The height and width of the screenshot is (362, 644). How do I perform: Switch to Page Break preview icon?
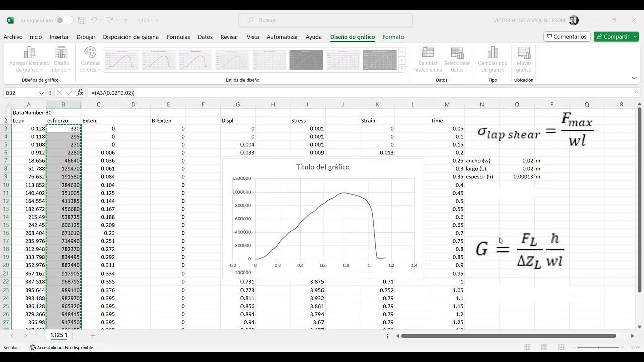[561, 347]
